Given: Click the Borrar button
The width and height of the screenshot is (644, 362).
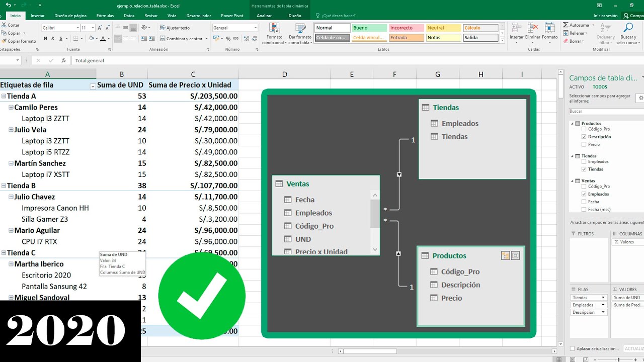Looking at the screenshot, I should [573, 41].
